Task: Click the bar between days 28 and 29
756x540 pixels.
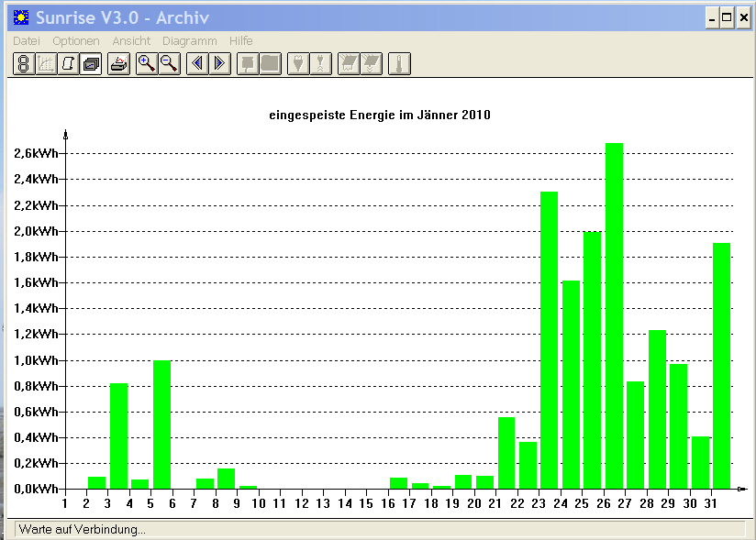Action: pyautogui.click(x=657, y=410)
